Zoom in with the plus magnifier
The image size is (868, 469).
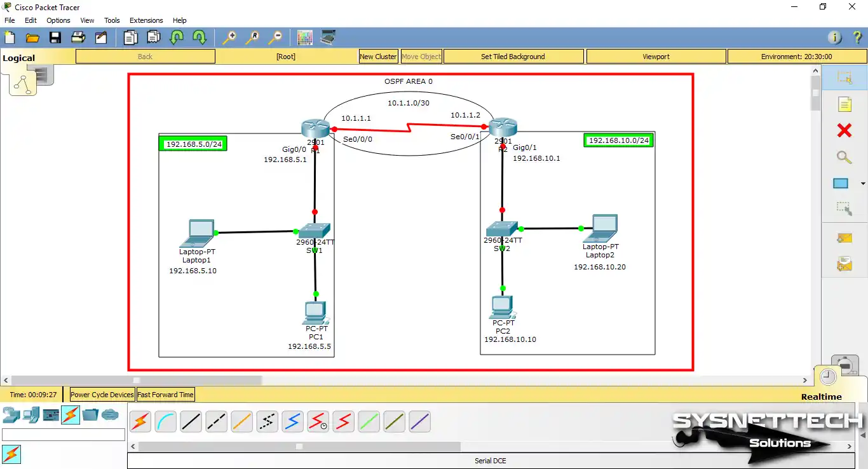(229, 37)
